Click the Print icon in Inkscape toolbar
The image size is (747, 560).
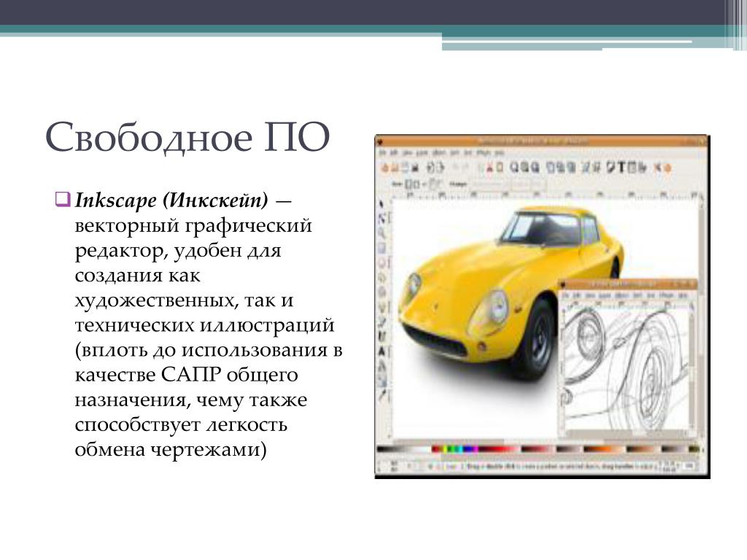415,168
